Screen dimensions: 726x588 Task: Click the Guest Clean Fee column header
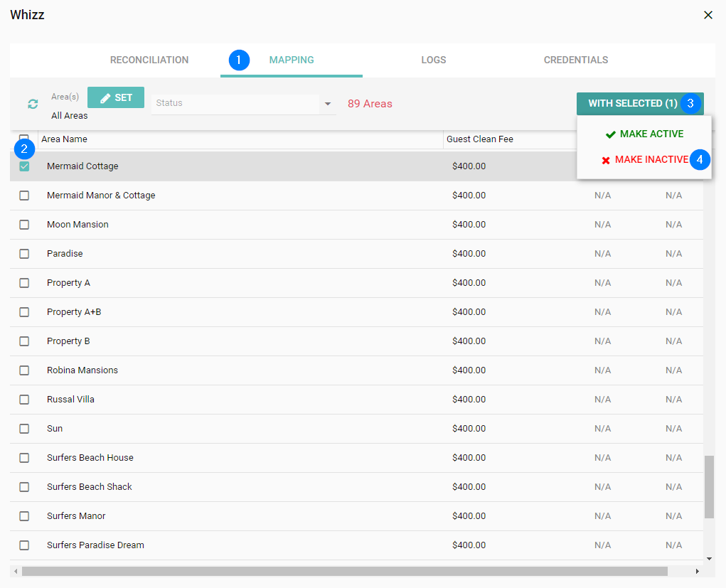click(x=479, y=139)
